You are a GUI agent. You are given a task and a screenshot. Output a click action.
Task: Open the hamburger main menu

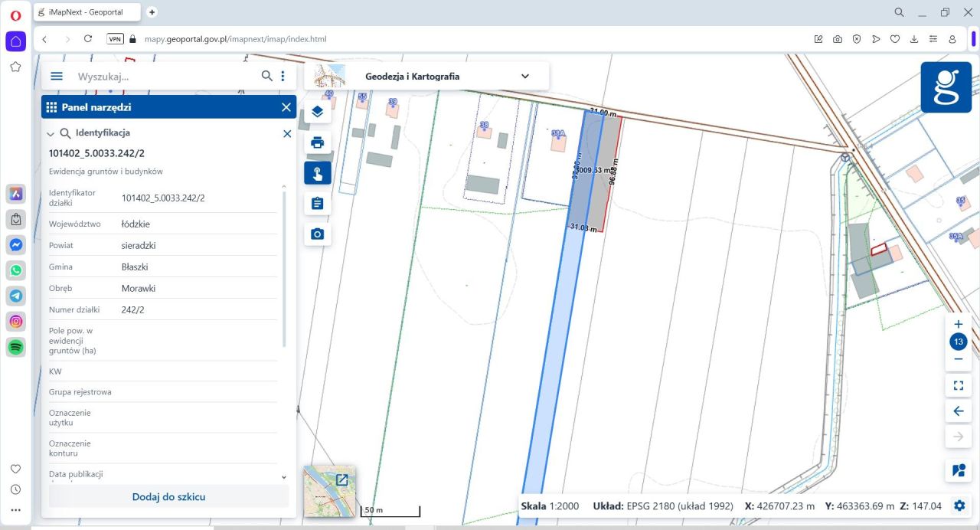pos(57,76)
